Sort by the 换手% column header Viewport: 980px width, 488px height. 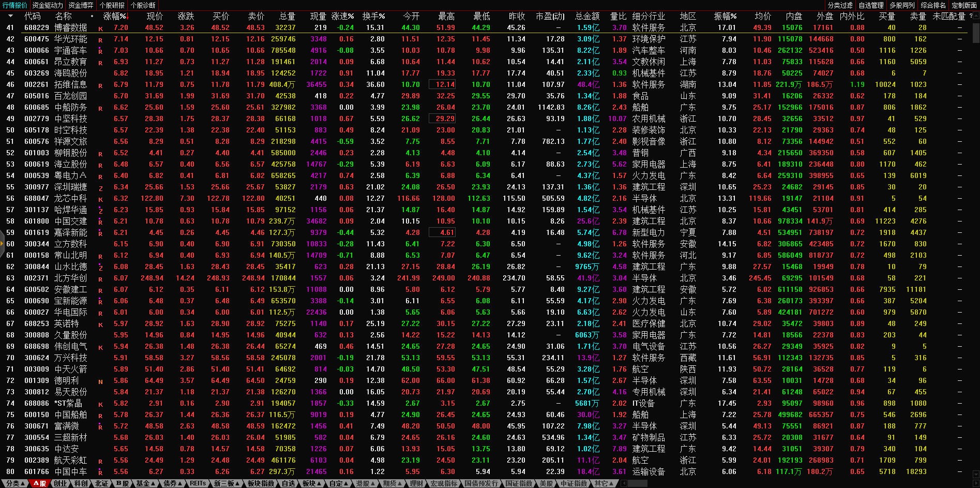[x=373, y=17]
